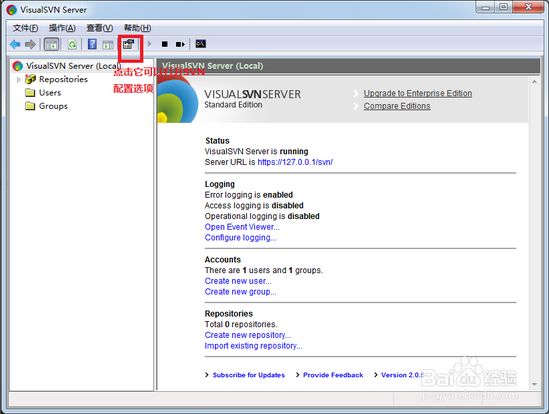Click Create new user link
The width and height of the screenshot is (549, 414).
coord(238,281)
